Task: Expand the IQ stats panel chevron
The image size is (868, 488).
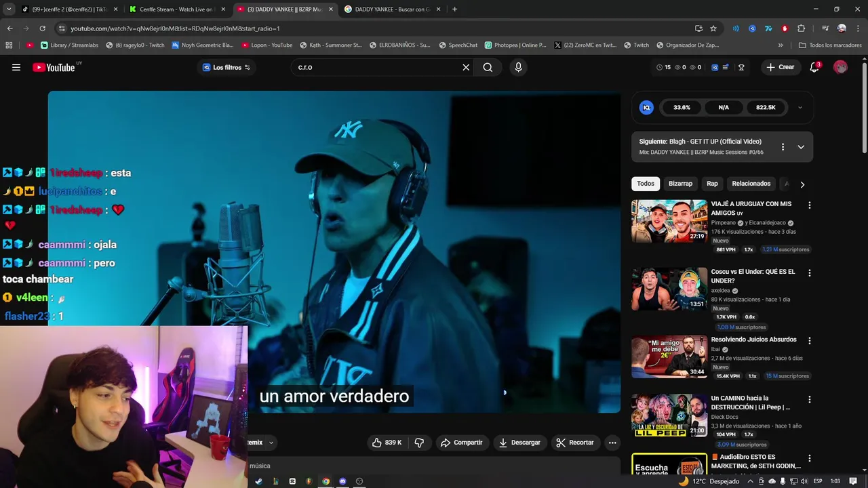Action: 800,107
